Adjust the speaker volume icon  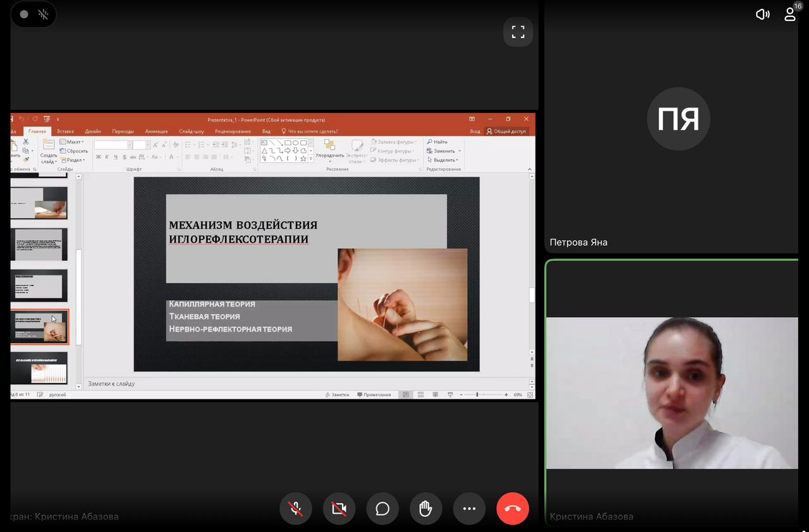762,14
